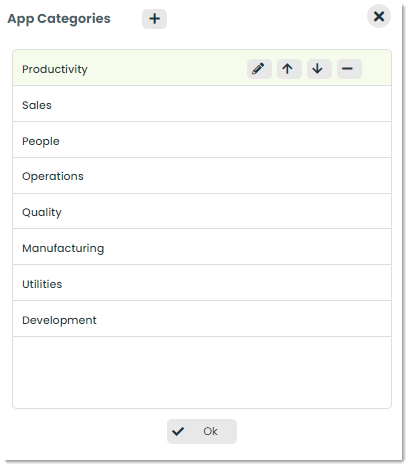The image size is (410, 468).
Task: Choose the Development category row
Action: tap(202, 319)
